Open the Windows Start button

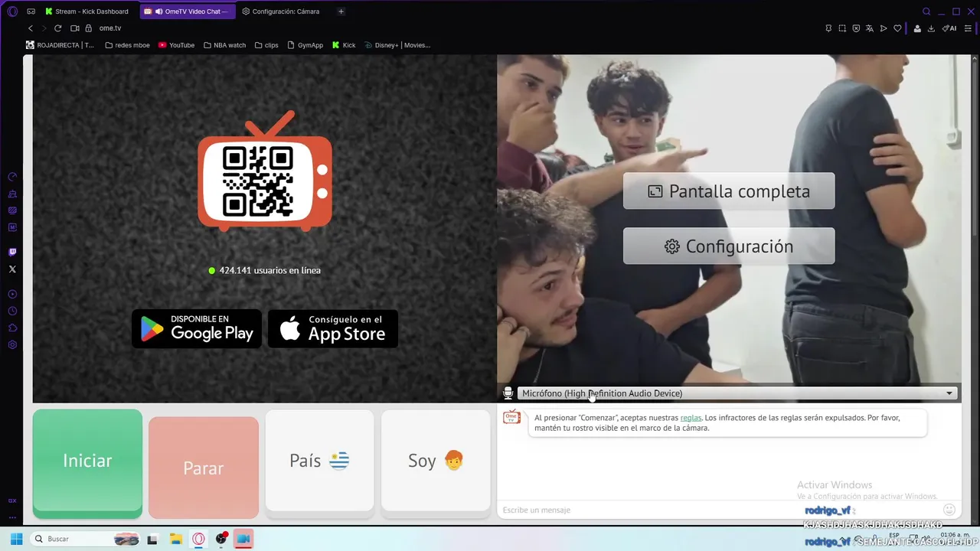tap(16, 539)
